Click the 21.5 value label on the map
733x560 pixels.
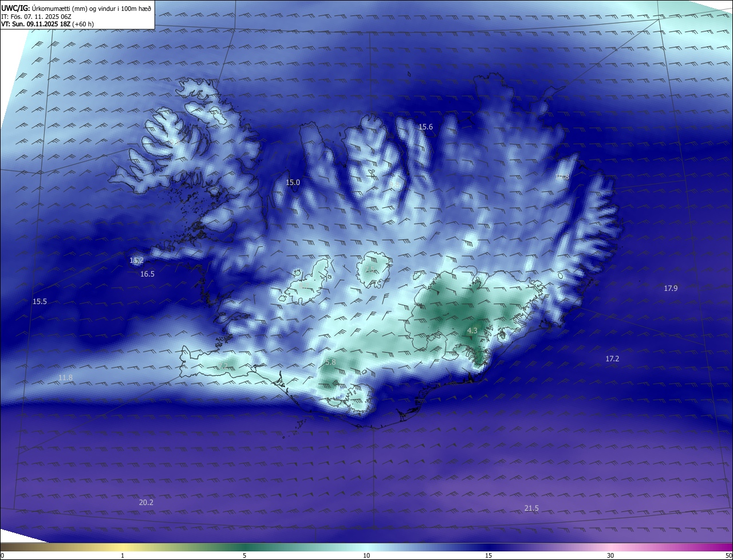coord(531,508)
